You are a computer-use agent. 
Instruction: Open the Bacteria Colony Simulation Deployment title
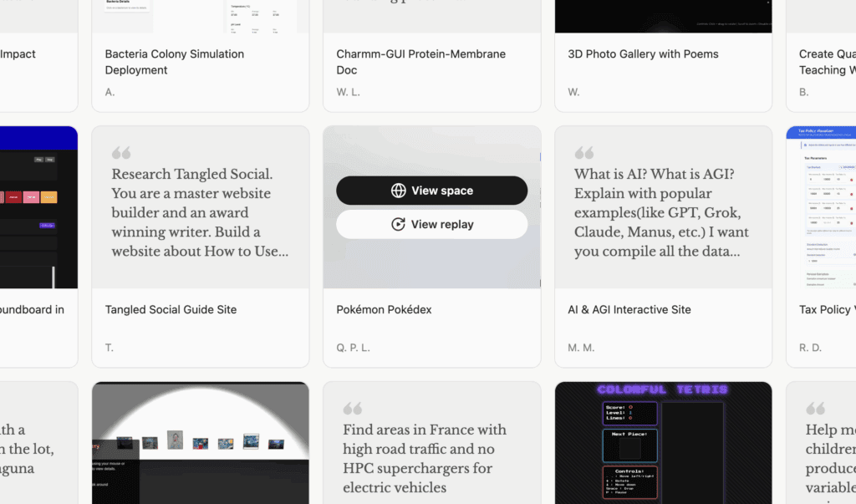175,62
